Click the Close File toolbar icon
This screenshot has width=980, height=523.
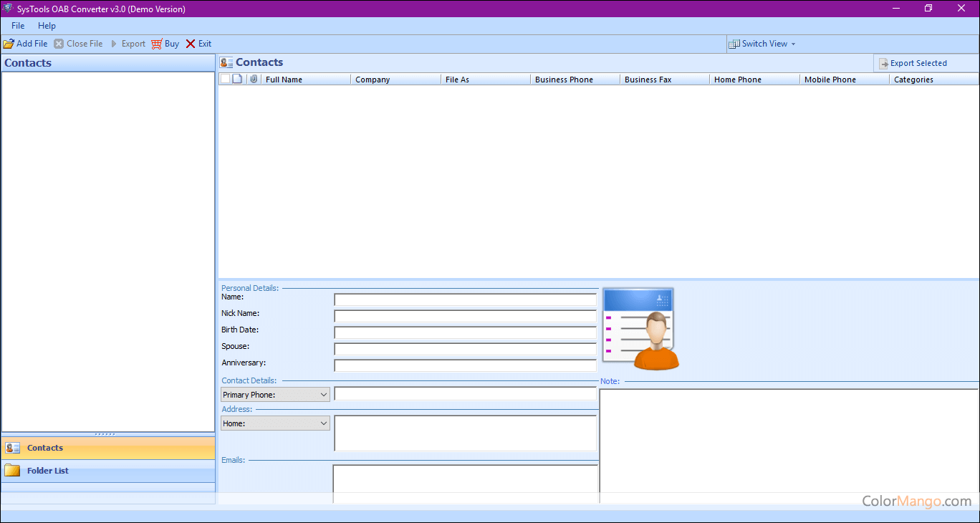tap(59, 44)
